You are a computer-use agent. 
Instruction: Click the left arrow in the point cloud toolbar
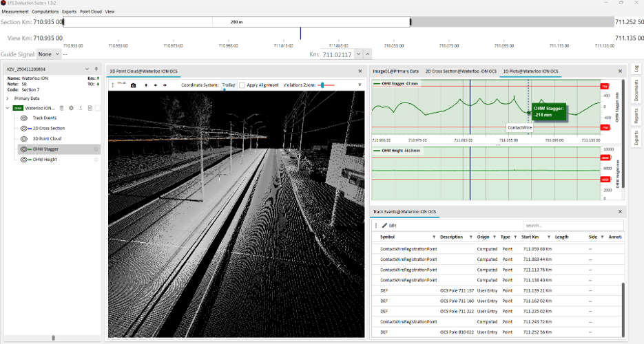(x=155, y=85)
